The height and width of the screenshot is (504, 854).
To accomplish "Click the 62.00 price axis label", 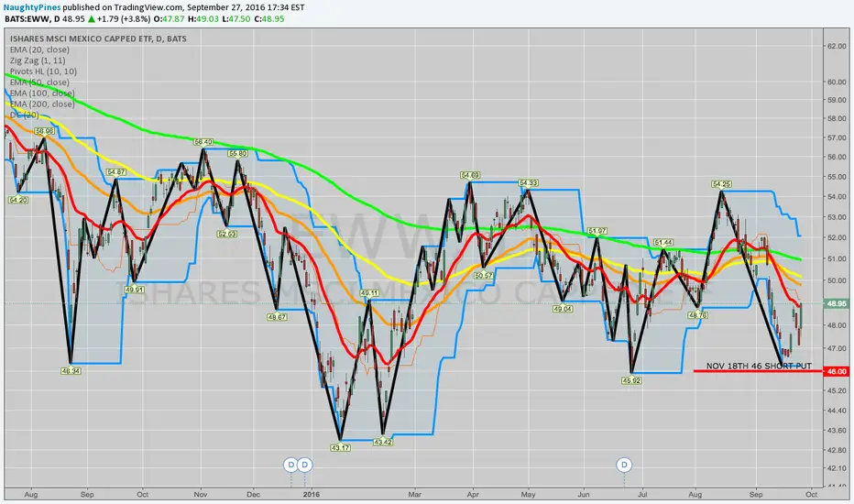I will 836,46.
